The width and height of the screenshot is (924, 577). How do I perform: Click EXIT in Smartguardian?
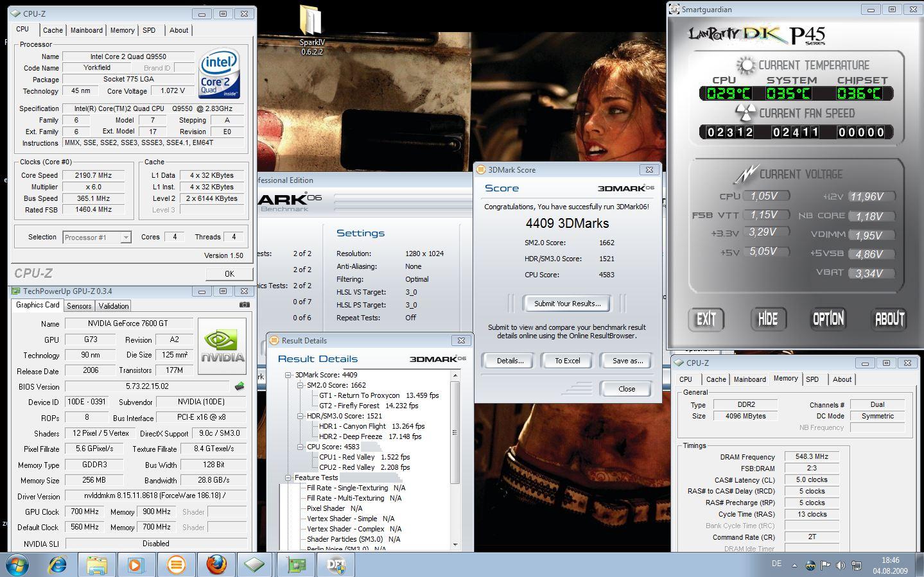point(706,319)
